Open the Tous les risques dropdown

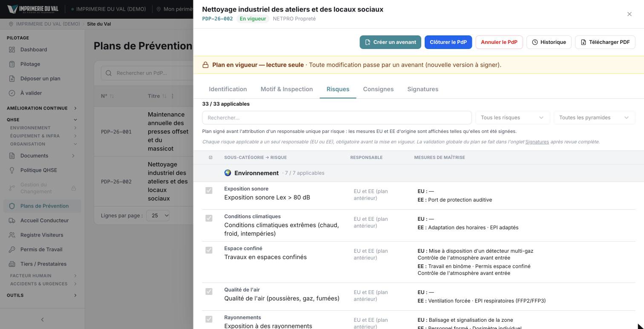coord(512,118)
